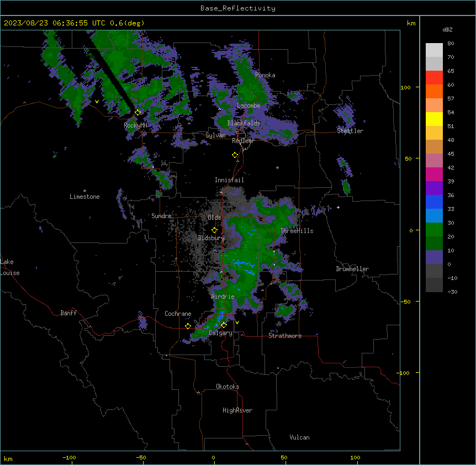This screenshot has width=476, height=465.
Task: Click the RedDeer city label
Action: tap(243, 141)
